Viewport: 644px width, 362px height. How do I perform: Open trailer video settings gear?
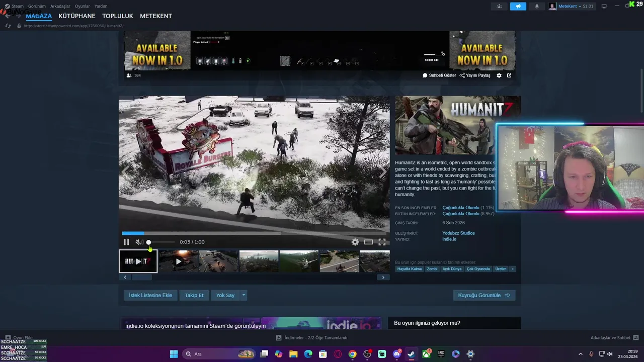(x=355, y=242)
